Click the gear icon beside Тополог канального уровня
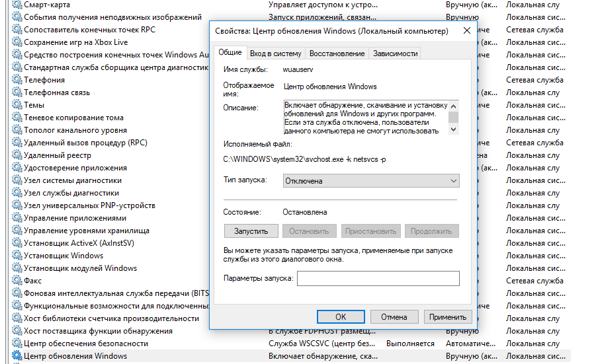The height and width of the screenshot is (364, 594). (17, 130)
